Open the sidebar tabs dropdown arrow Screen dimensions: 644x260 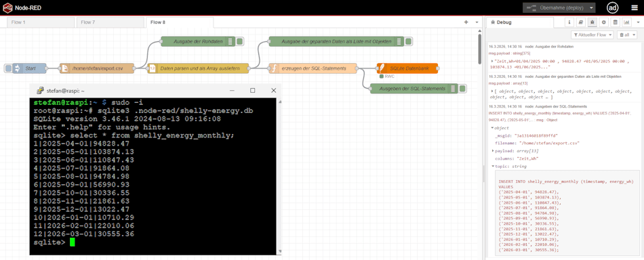(639, 22)
